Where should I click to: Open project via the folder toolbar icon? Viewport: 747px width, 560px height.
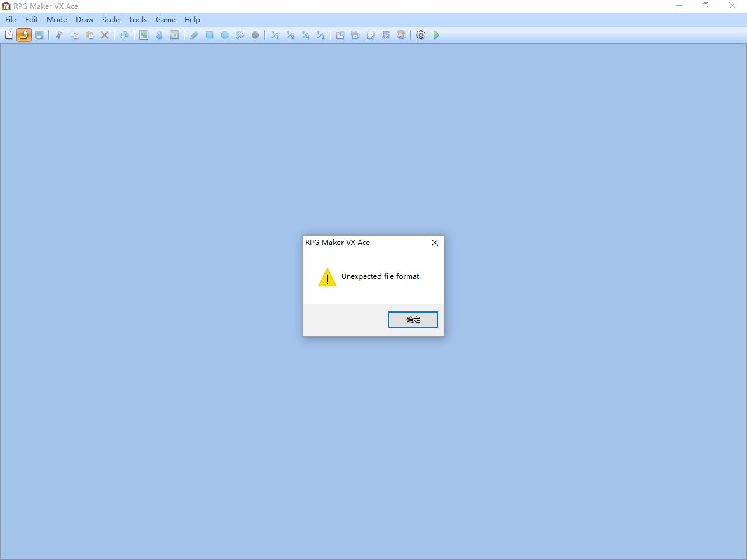[x=24, y=35]
